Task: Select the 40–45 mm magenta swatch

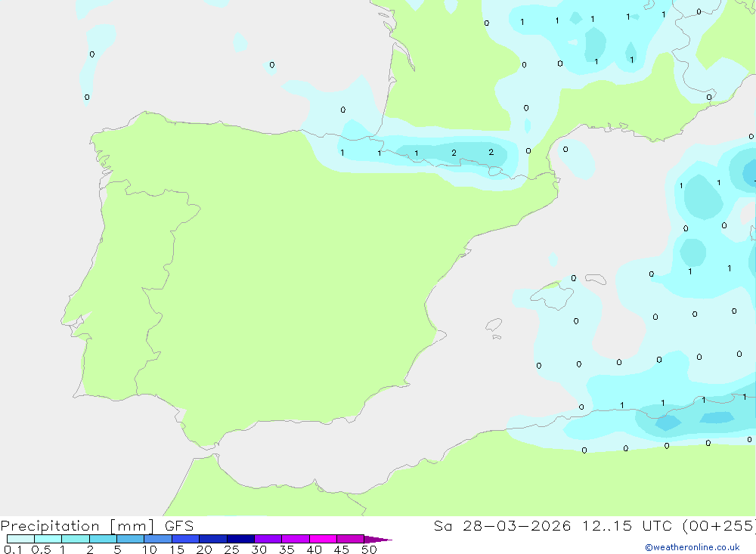Action: pyautogui.click(x=323, y=539)
